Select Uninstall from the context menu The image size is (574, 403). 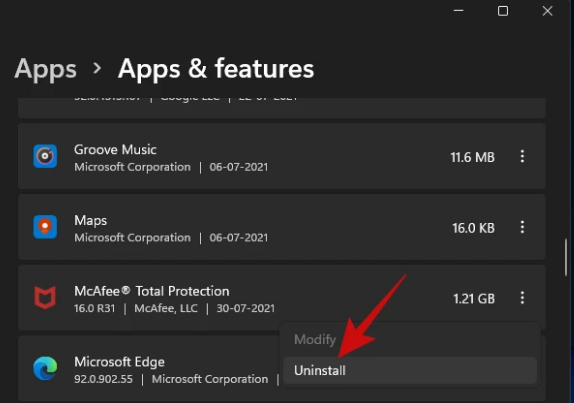pos(410,370)
